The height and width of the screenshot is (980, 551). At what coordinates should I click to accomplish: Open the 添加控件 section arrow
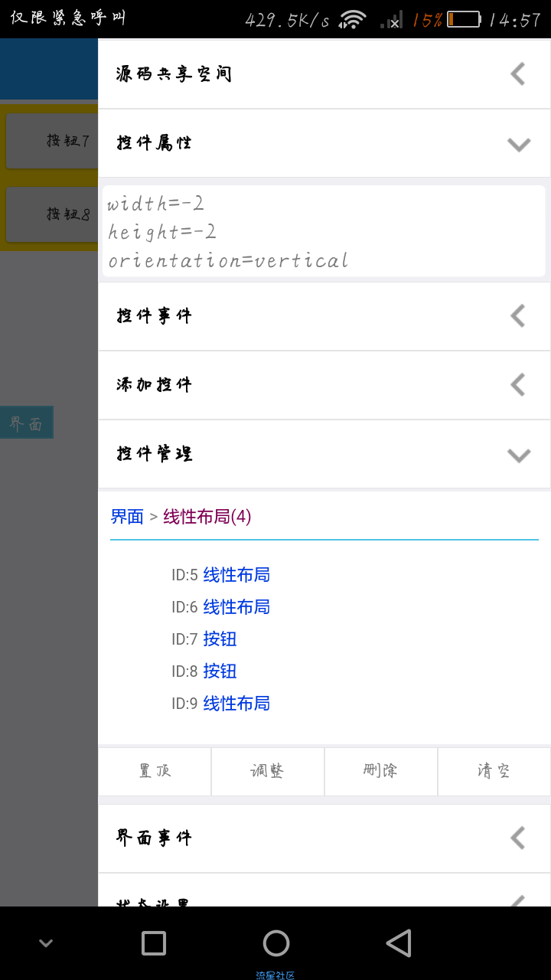click(518, 384)
